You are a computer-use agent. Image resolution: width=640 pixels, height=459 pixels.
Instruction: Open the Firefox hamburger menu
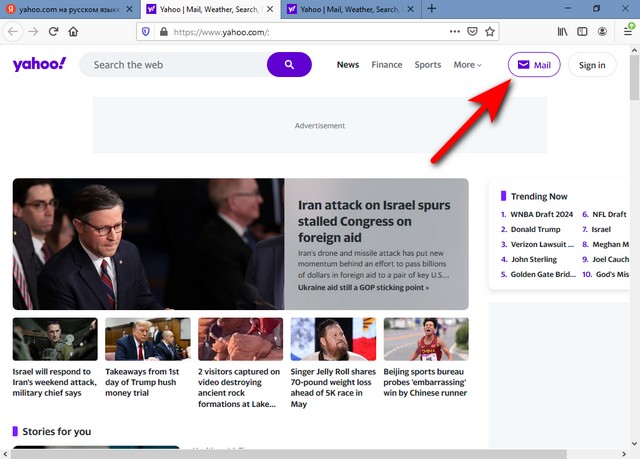tap(628, 31)
